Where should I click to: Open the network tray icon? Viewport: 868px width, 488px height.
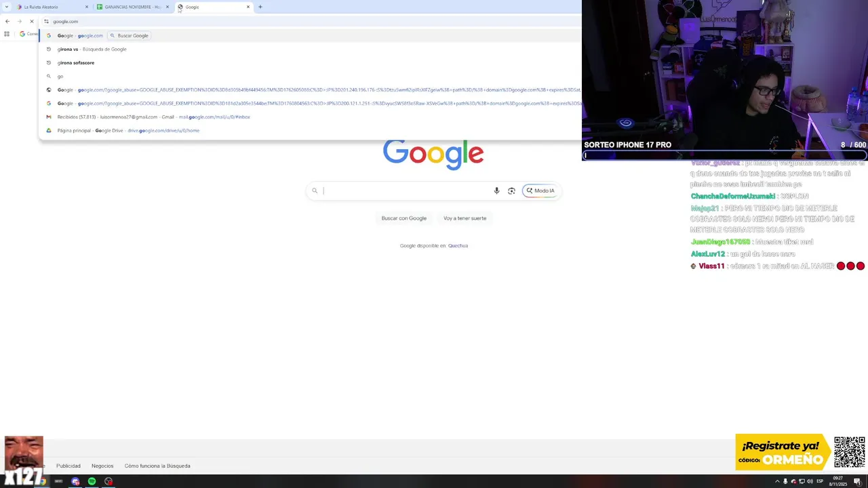click(802, 481)
